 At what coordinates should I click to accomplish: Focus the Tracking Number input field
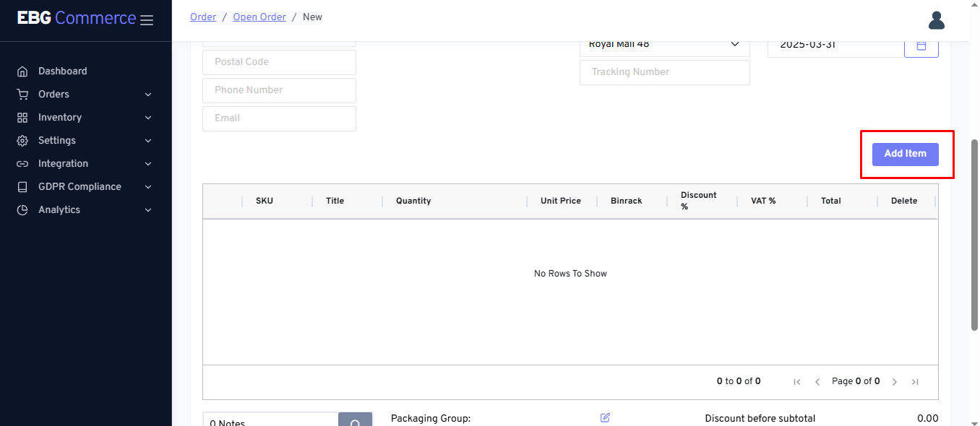(x=664, y=72)
